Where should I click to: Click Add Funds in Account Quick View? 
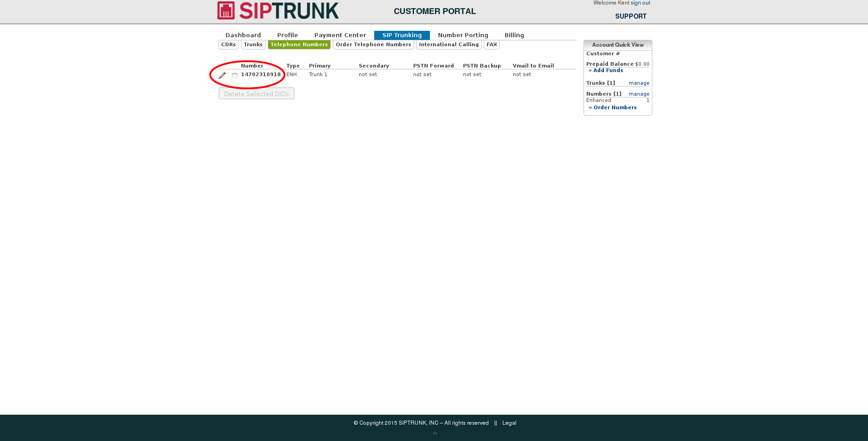pos(608,71)
